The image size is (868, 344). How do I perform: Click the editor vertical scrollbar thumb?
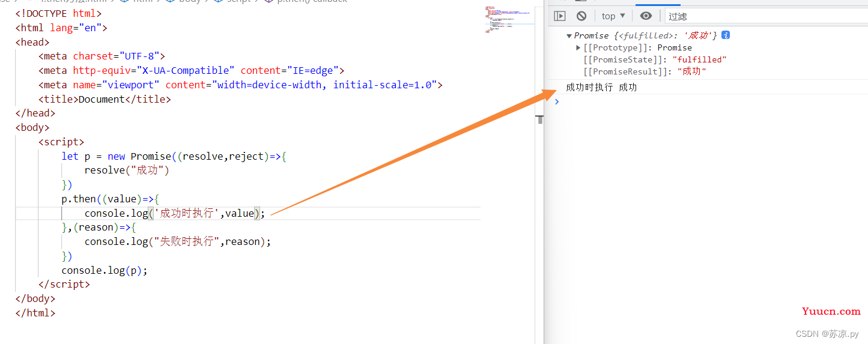[541, 119]
